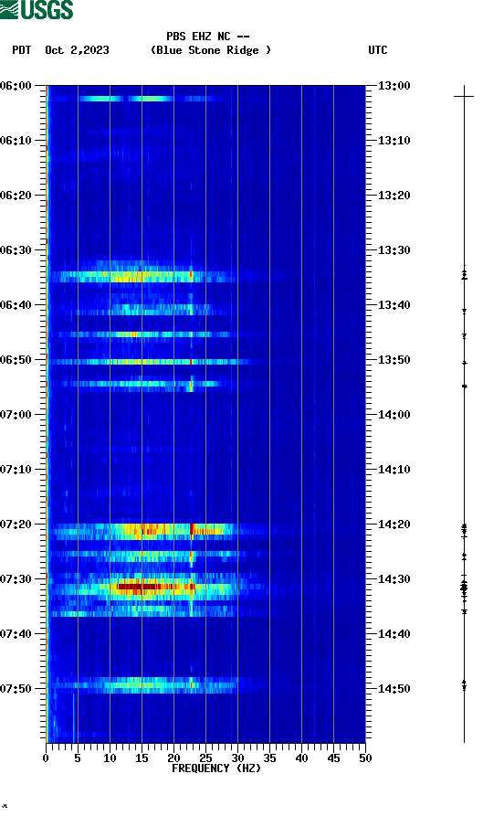
Task: Click the 14:10 UTC time label
Action: pos(394,469)
